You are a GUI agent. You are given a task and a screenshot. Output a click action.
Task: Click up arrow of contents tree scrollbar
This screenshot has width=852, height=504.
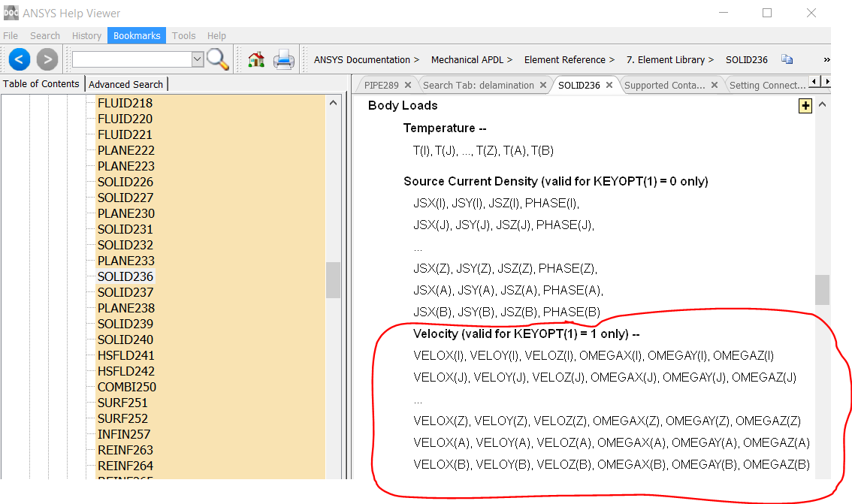(333, 103)
